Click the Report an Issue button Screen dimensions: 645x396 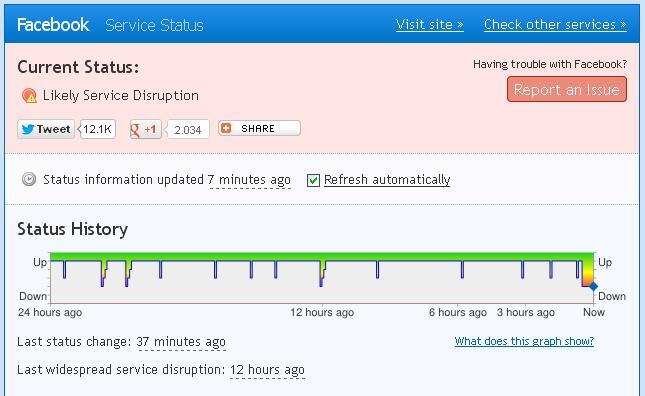567,89
